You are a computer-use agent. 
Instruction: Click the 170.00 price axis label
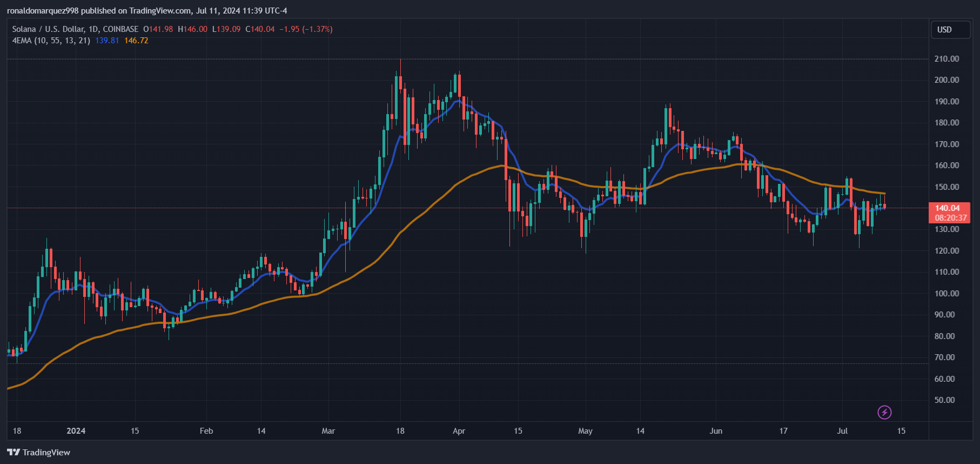[x=947, y=144]
